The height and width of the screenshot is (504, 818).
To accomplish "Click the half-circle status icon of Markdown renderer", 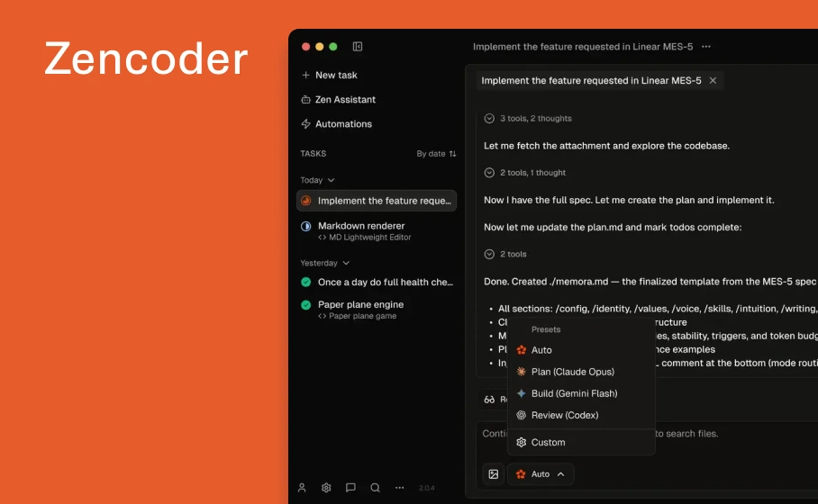I will [x=306, y=226].
